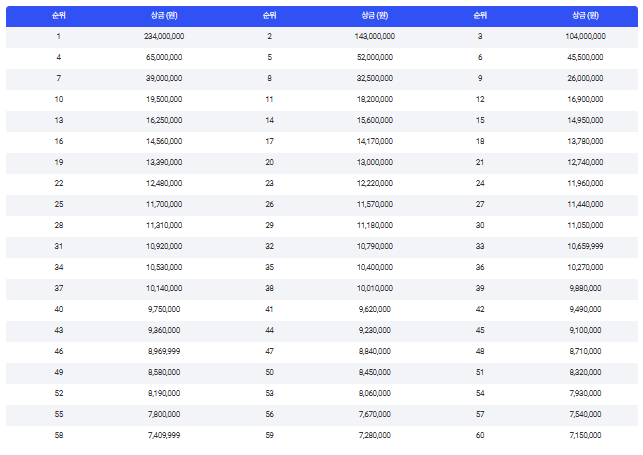The height and width of the screenshot is (455, 643).
Task: Click the 16,250,000 prize amount
Action: (x=164, y=121)
